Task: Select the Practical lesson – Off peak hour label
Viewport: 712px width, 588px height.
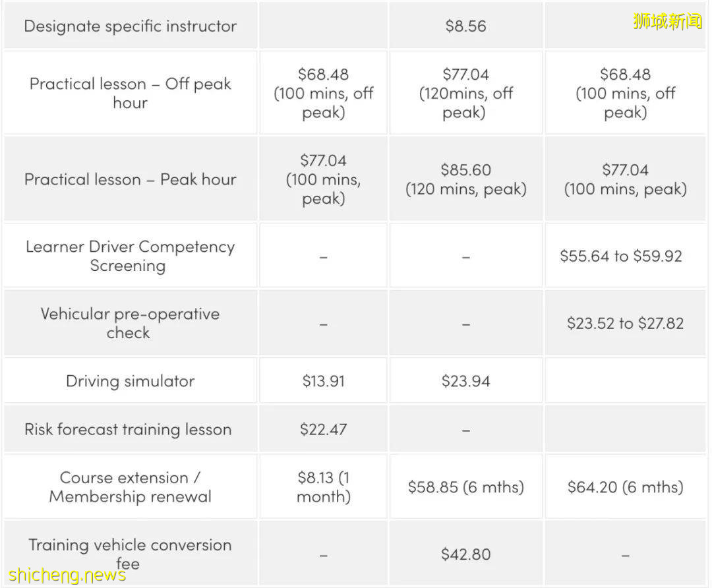Action: (x=130, y=93)
